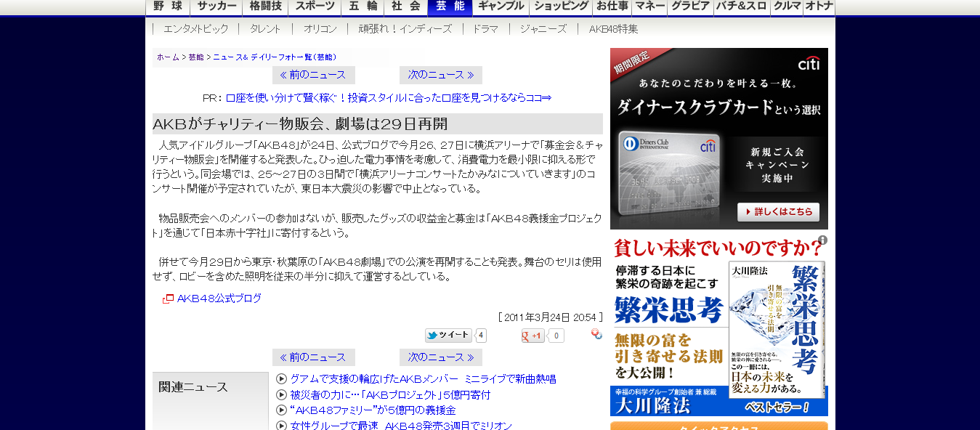This screenshot has width=980, height=430.
Task: Select the highlighted 芸能 tab
Action: [x=450, y=7]
